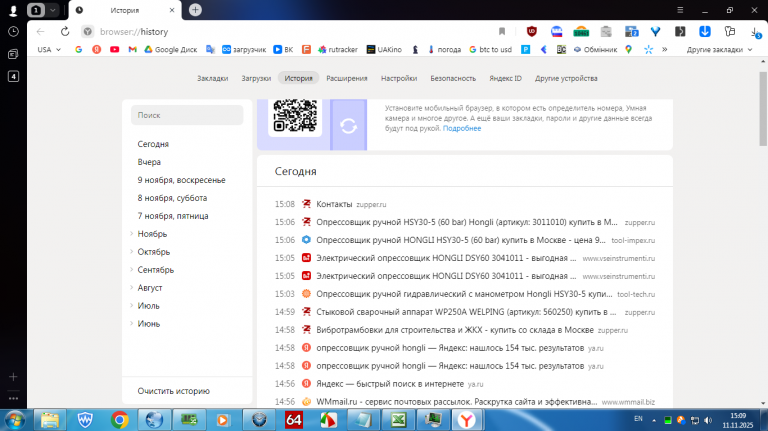Open Windows Explorer from the taskbar
Viewport: 768px width, 431px height.
point(49,420)
